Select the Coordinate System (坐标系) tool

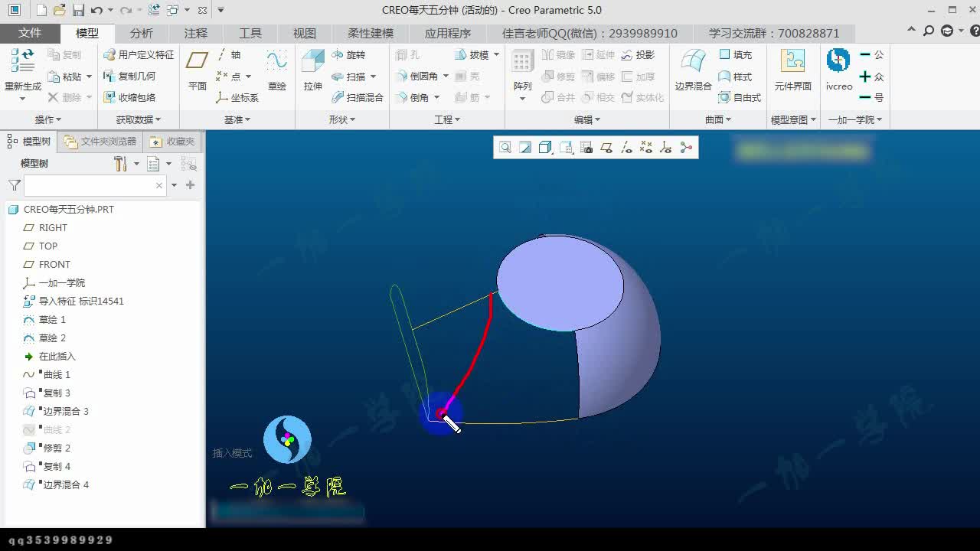[x=237, y=97]
